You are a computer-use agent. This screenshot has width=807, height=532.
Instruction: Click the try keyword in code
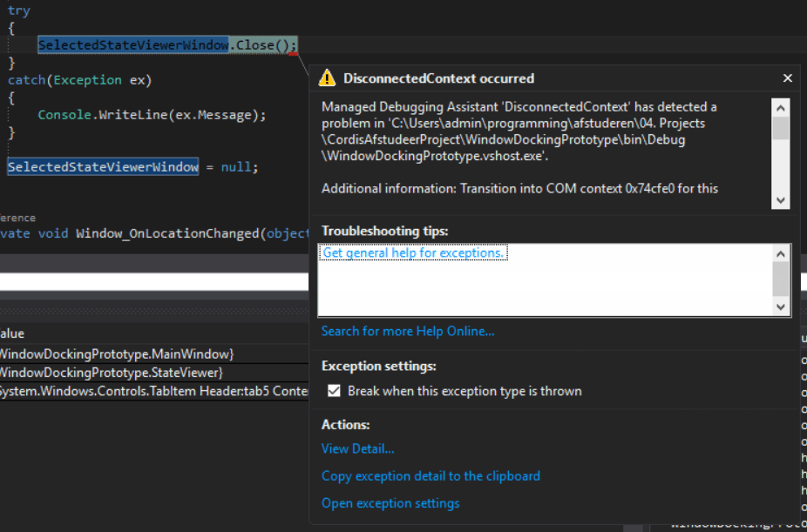pyautogui.click(x=19, y=10)
